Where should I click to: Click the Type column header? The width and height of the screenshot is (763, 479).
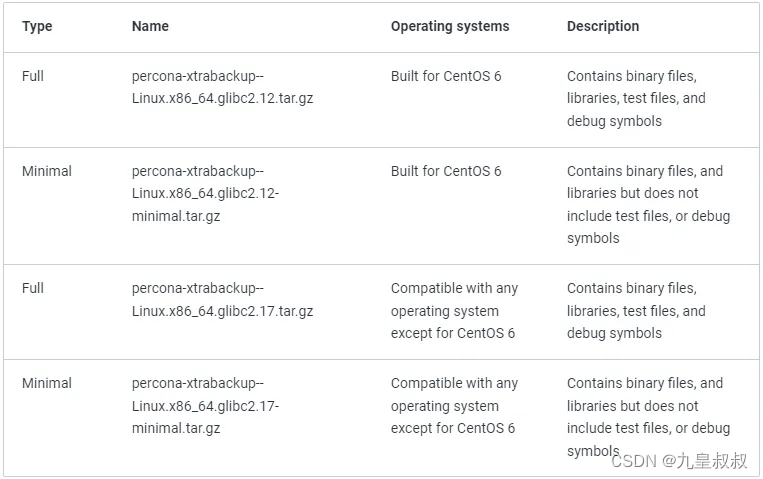pyautogui.click(x=37, y=26)
